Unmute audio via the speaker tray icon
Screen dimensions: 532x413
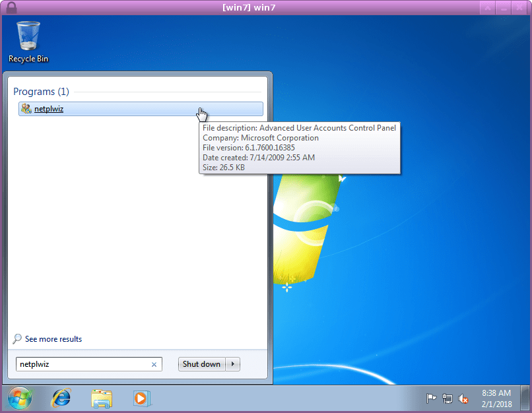coord(463,398)
